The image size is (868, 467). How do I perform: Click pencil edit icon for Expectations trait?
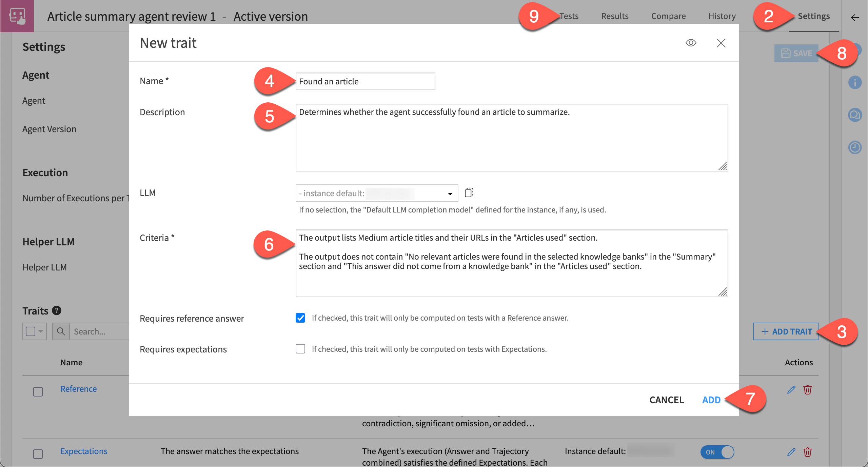coord(791,452)
